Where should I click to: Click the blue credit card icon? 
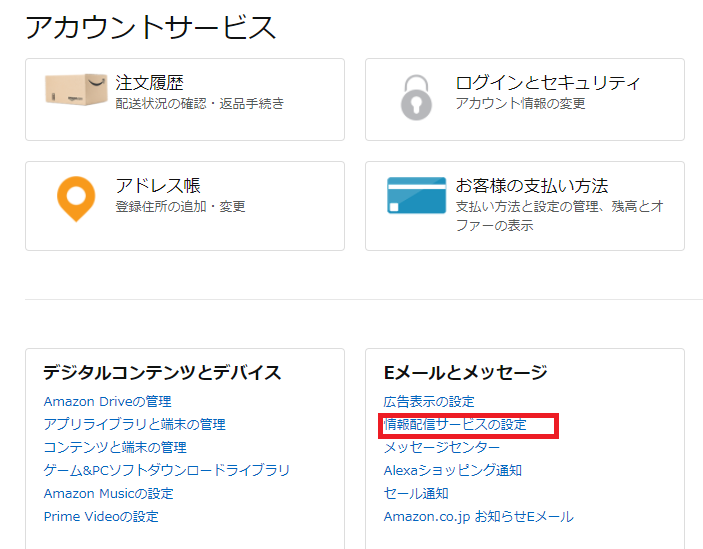[417, 195]
